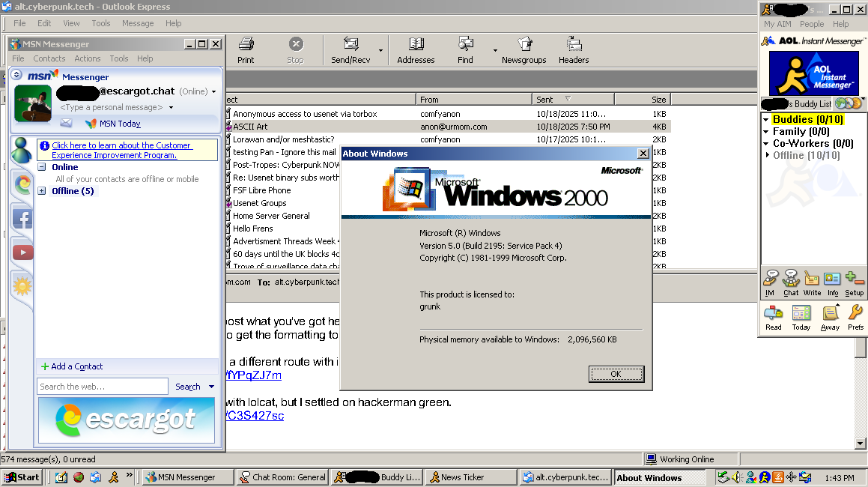Open the personal message dropdown arrow

171,107
